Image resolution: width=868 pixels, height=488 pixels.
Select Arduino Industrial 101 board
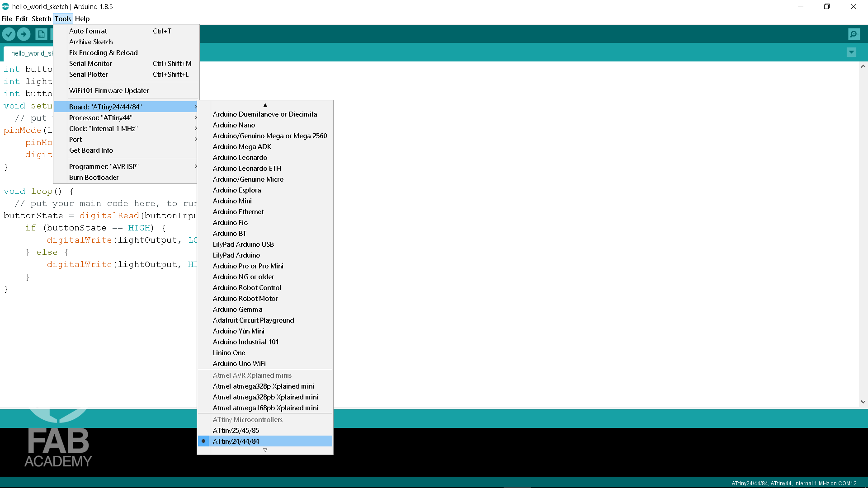[x=265, y=342]
